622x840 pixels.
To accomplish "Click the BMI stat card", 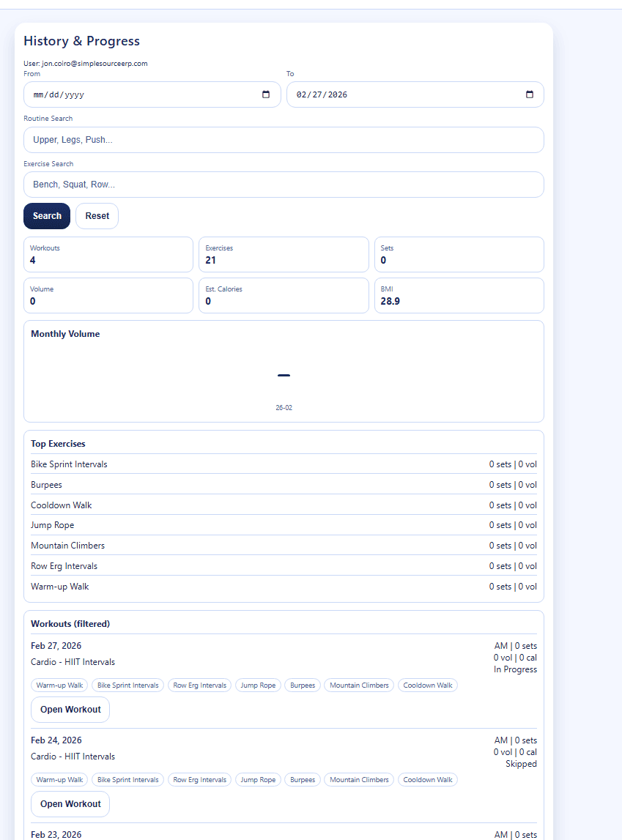I will click(459, 295).
